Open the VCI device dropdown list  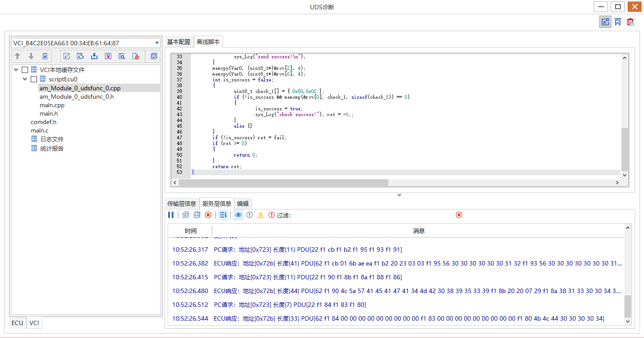[x=157, y=43]
